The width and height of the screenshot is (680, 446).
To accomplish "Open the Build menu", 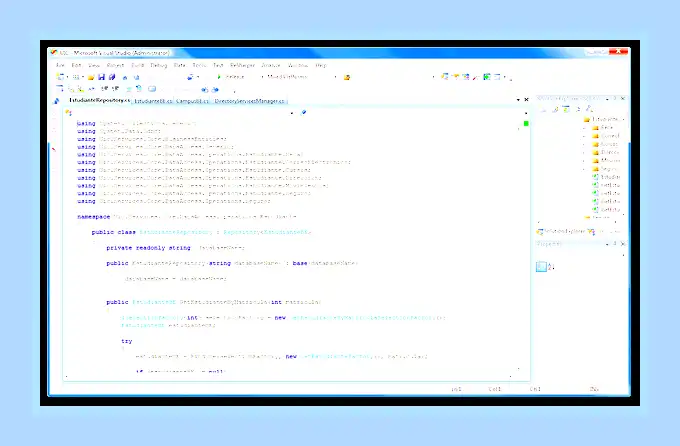I will pos(137,65).
